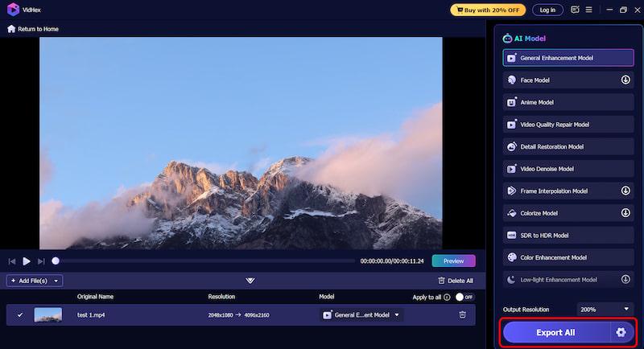Click the Output Resolution label
644x349 pixels.
pos(526,310)
